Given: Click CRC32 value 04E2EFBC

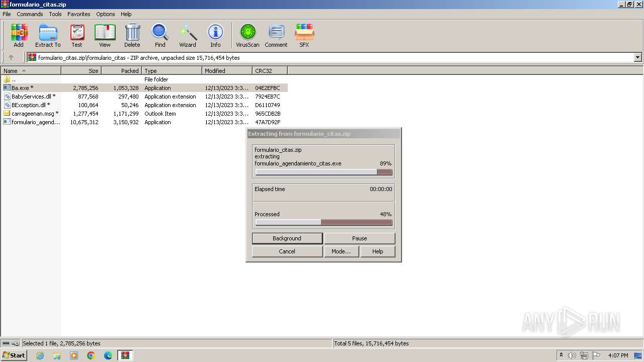Looking at the screenshot, I should (x=268, y=88).
